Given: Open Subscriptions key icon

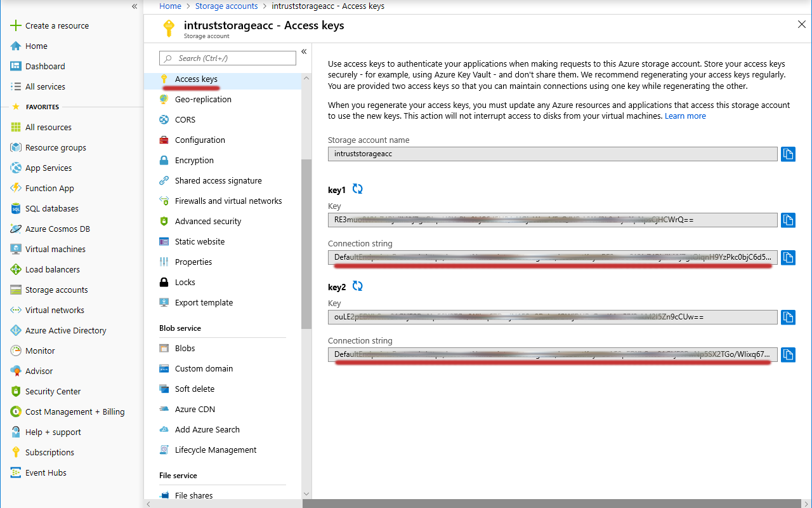Looking at the screenshot, I should pyautogui.click(x=16, y=452).
